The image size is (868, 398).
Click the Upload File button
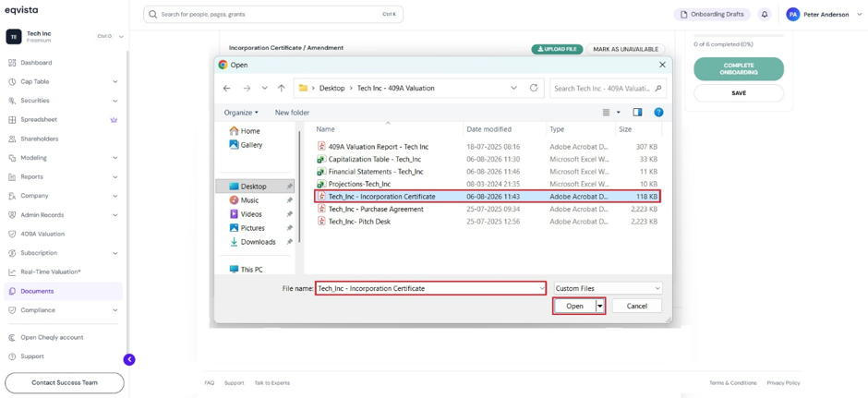click(557, 49)
